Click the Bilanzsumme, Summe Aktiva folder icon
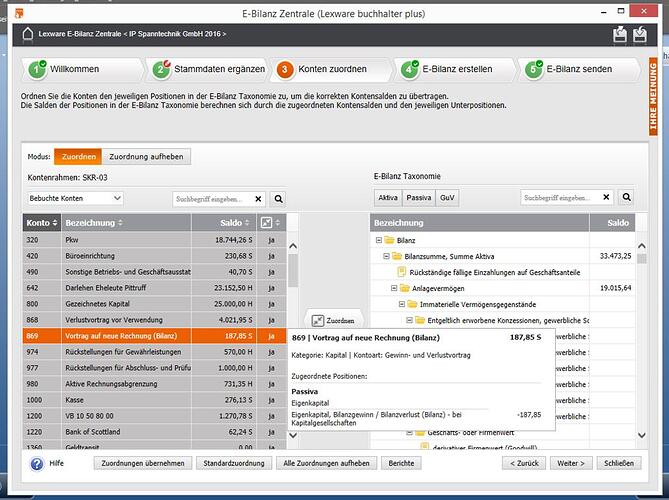 pos(396,256)
